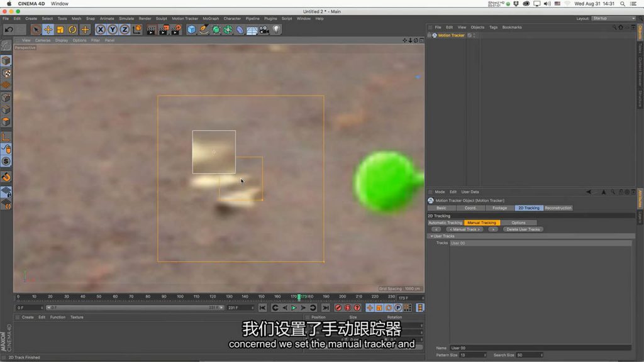This screenshot has height=362, width=644.
Task: Go to start of timeline
Action: [x=262, y=308]
